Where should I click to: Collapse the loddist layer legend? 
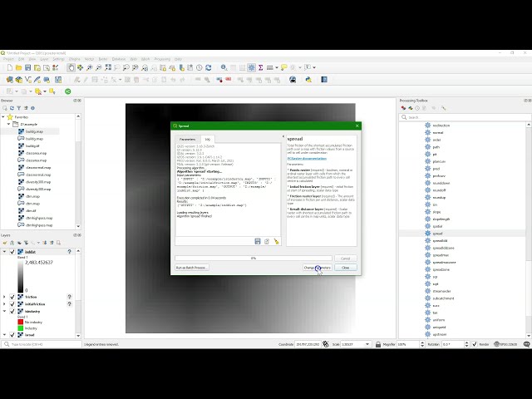[x=4, y=252]
